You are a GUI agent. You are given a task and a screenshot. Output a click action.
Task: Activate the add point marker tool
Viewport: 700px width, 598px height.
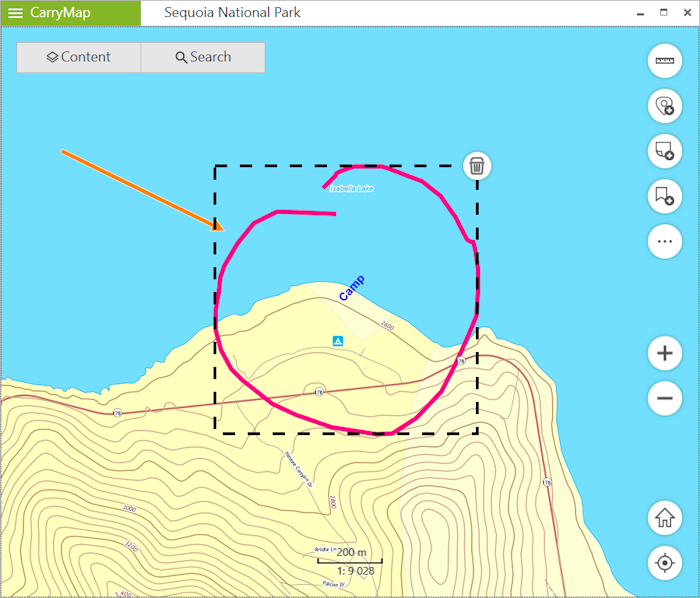[x=665, y=105]
